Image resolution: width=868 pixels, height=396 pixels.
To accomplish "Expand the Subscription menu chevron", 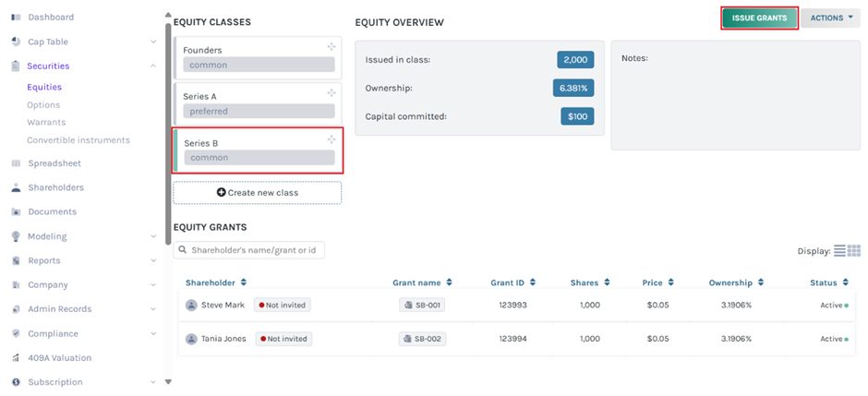I will [x=153, y=382].
